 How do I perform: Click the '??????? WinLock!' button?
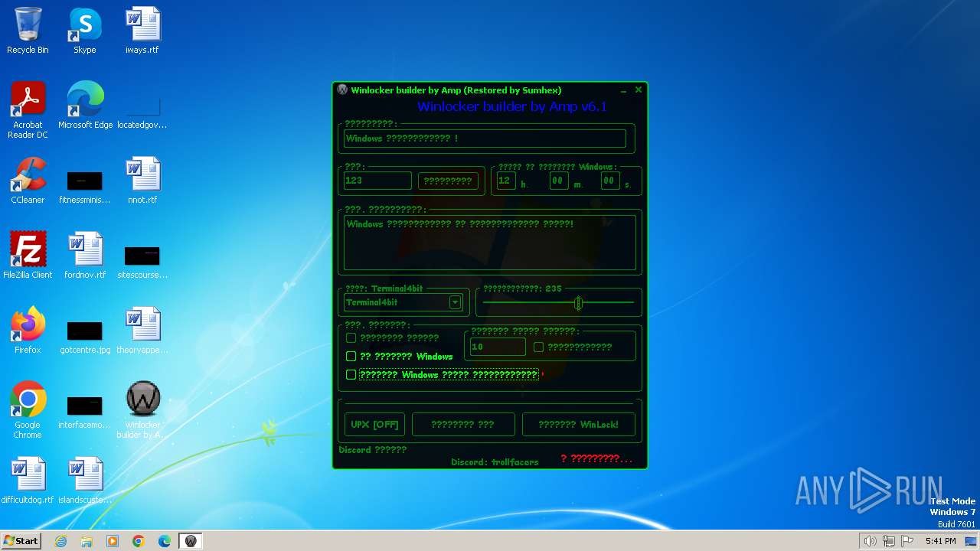578,424
